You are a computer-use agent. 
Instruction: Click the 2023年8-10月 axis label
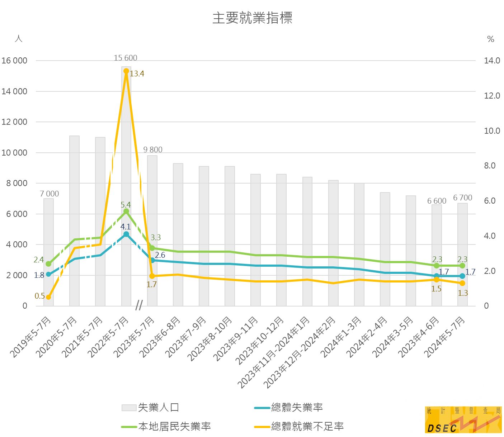pos(210,339)
